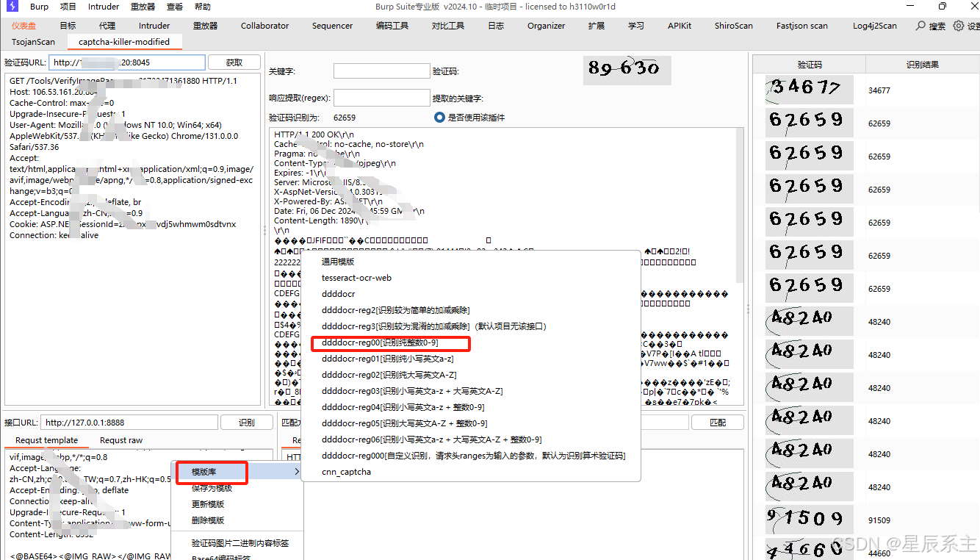
Task: Switch to the 日志 tab
Action: point(496,26)
